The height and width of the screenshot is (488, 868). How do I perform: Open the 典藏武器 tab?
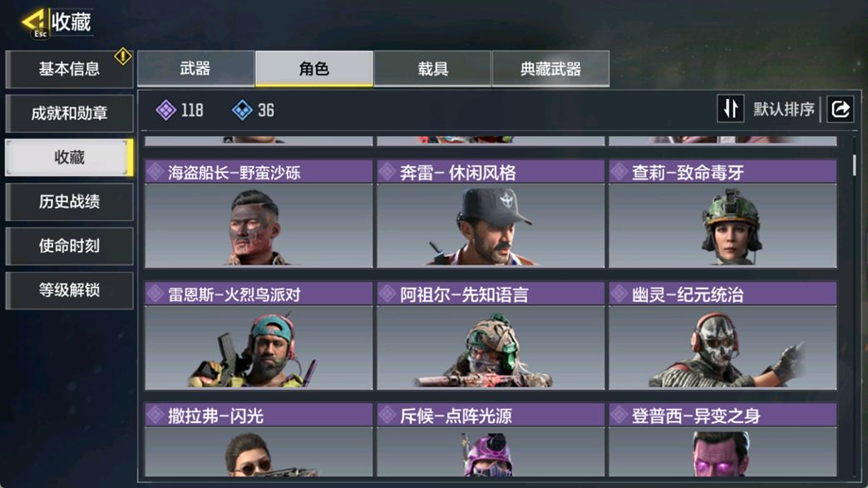click(x=550, y=69)
